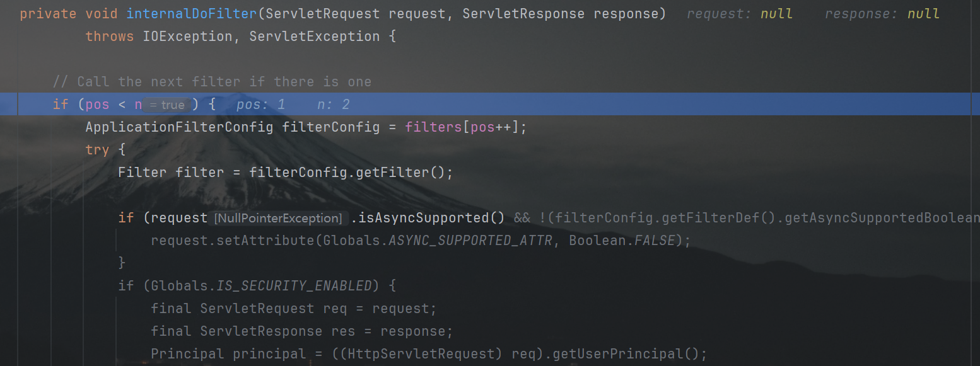Screen dimensions: 980x366
Task: Click the [NullPointerException] inline hint
Action: (278, 219)
